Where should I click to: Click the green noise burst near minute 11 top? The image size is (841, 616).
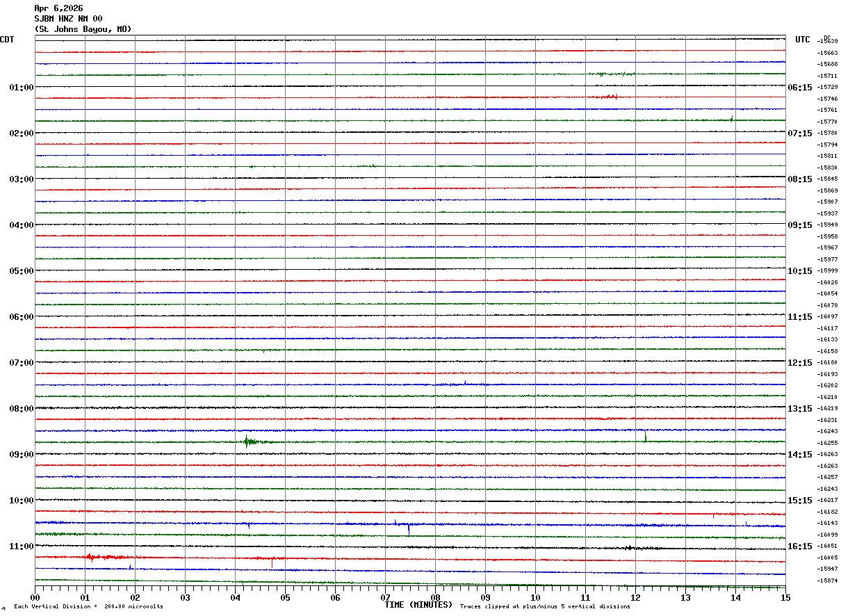[x=612, y=74]
